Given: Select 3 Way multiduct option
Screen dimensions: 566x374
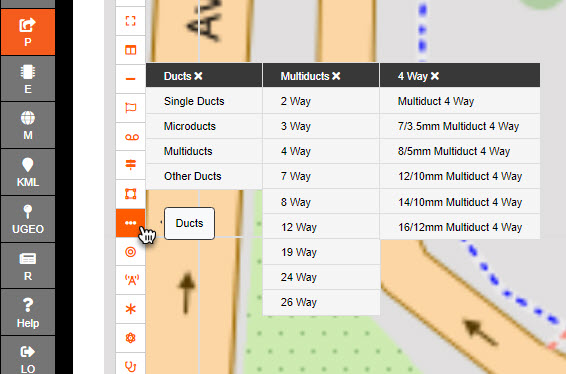Looking at the screenshot, I should (x=321, y=126).
